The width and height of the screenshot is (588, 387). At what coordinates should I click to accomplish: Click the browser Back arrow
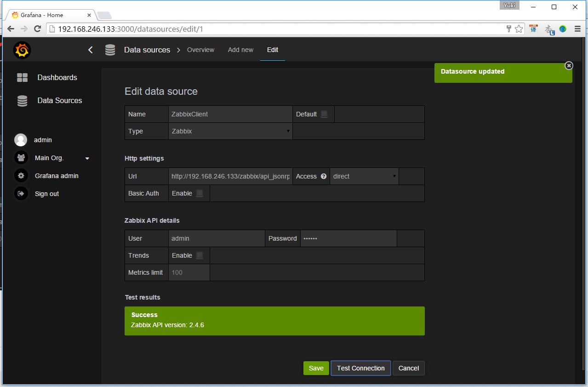(11, 29)
